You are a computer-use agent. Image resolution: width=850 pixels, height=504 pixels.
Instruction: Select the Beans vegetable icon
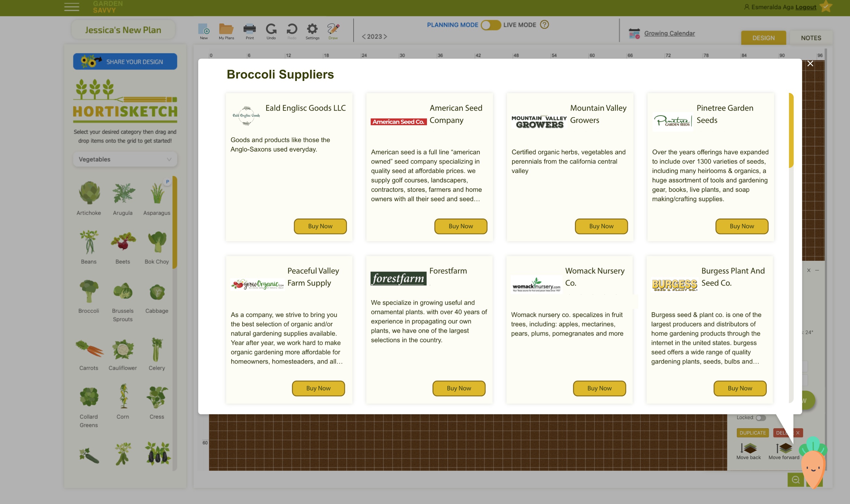(x=89, y=242)
